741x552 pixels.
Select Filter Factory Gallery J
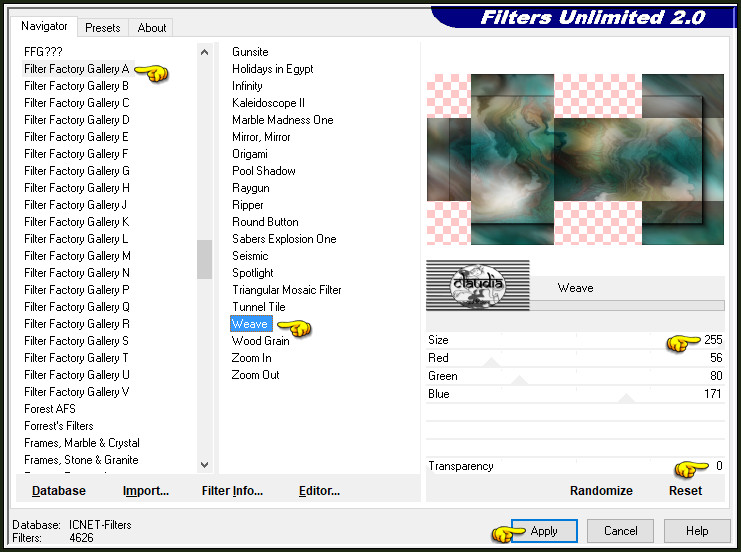click(76, 205)
